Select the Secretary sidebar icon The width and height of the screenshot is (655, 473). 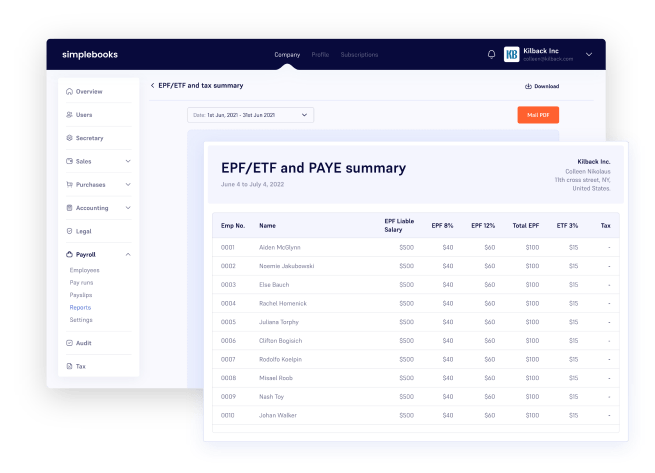tap(69, 138)
